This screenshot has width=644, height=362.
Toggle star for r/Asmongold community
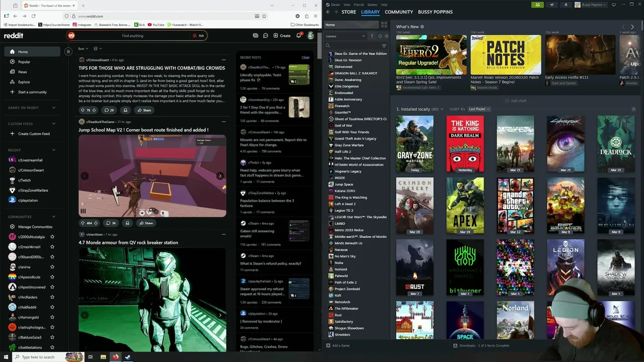tap(52, 317)
